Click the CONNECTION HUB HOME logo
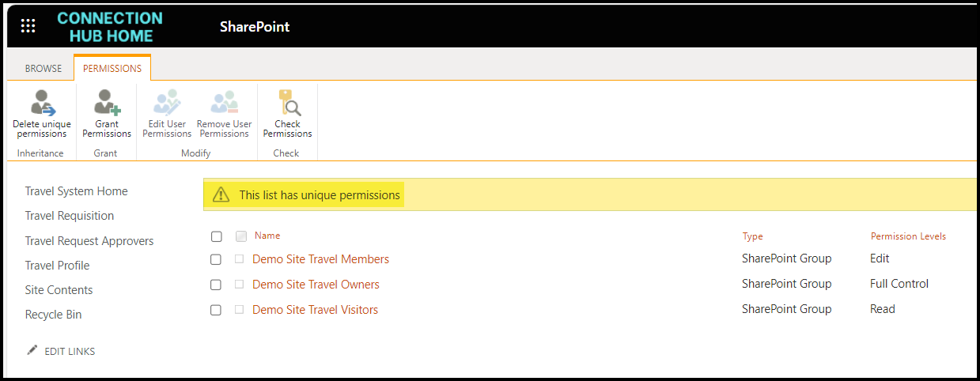980x381 pixels. 110,27
